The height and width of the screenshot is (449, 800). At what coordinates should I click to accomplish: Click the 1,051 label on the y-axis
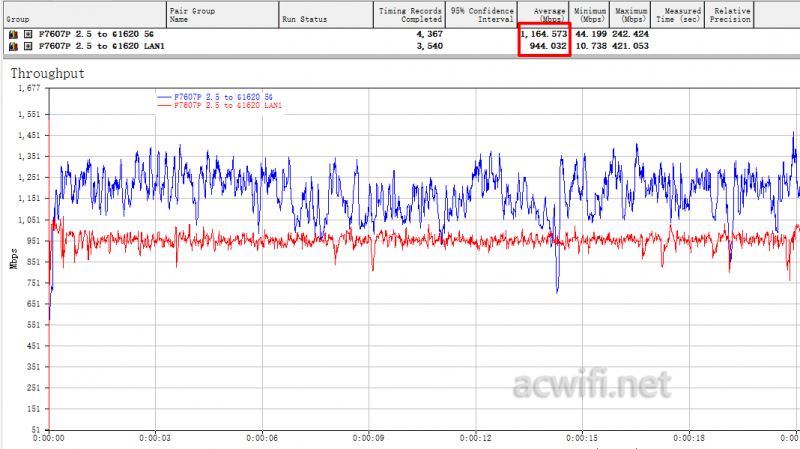(29, 219)
